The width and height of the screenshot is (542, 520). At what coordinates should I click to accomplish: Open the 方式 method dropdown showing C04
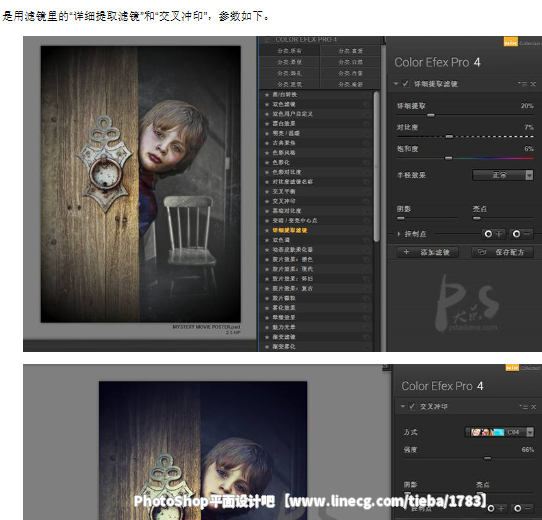499,432
